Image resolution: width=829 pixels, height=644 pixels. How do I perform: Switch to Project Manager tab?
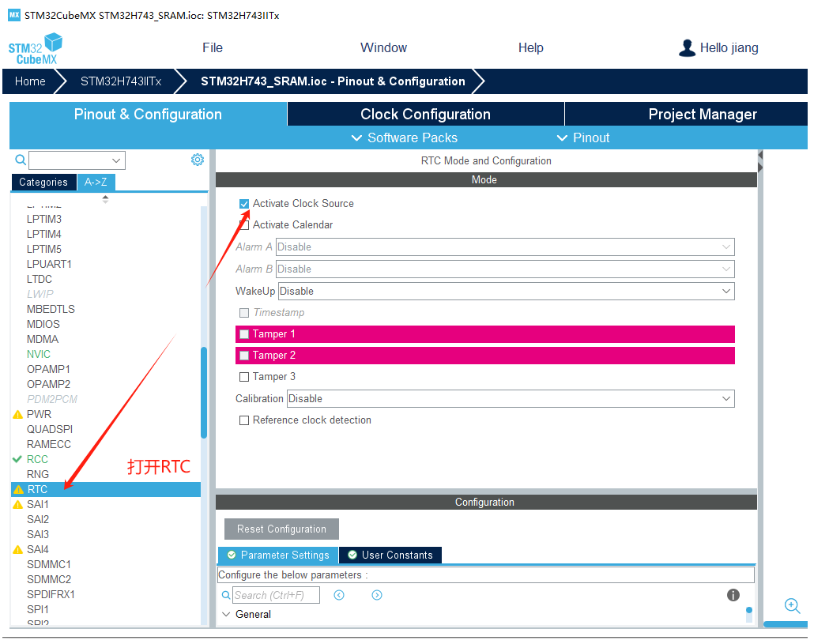(x=686, y=115)
